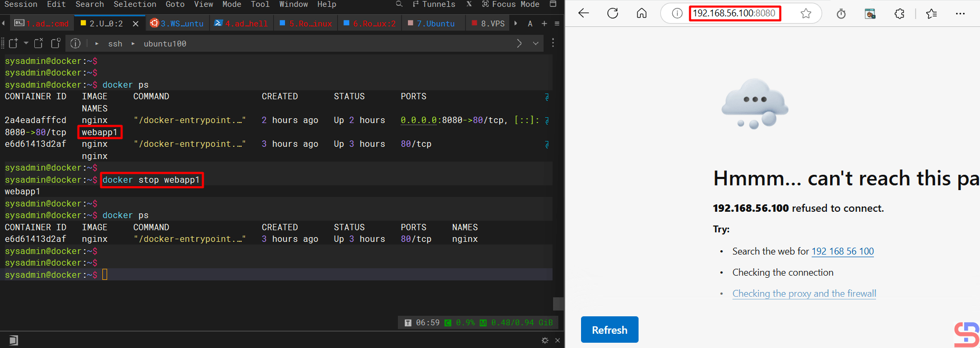The height and width of the screenshot is (348, 980).
Task: Click the site information icon in address bar
Action: coord(677,14)
